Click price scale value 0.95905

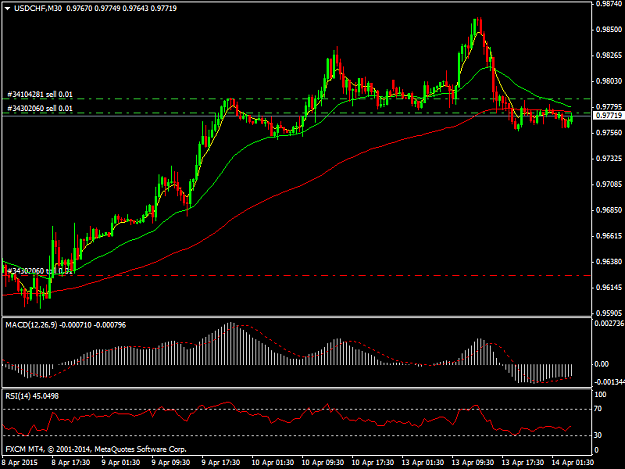point(609,313)
